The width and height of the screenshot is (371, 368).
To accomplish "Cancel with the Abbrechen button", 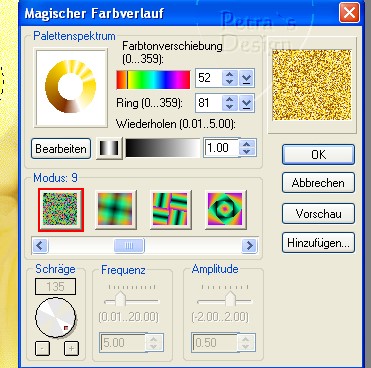I will (x=318, y=183).
